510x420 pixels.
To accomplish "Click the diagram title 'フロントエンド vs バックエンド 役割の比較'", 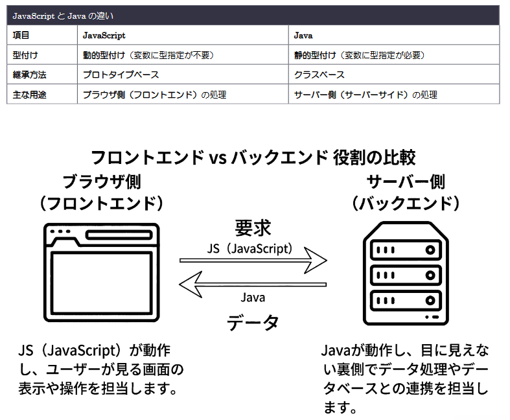I will point(253,157).
